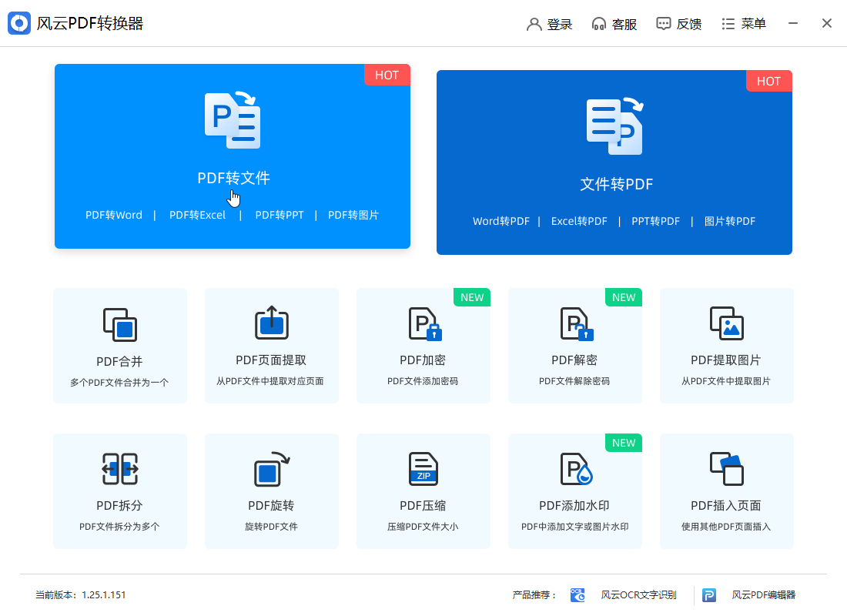This screenshot has width=847, height=616.
Task: Click the 当前版本: 1.25.1.151 version text
Action: pyautogui.click(x=81, y=595)
